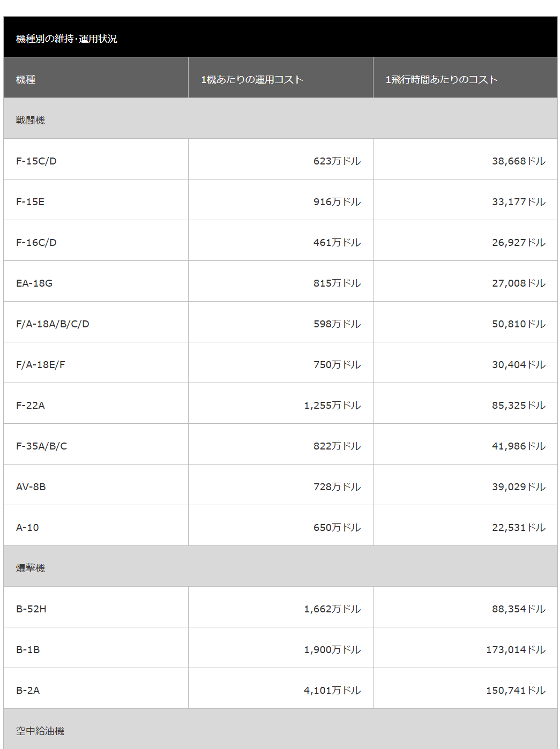Click the 1飛行時間あたりのコスト header
The height and width of the screenshot is (749, 560).
[x=442, y=79]
